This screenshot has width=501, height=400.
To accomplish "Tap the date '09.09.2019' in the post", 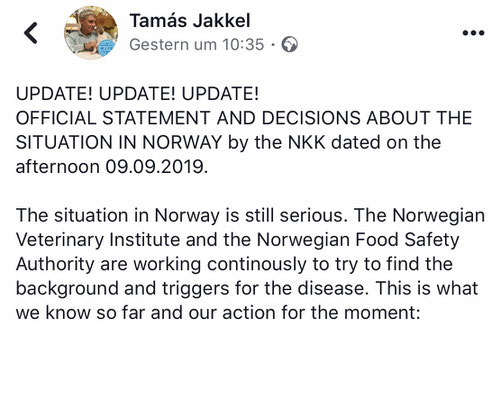I will [157, 167].
